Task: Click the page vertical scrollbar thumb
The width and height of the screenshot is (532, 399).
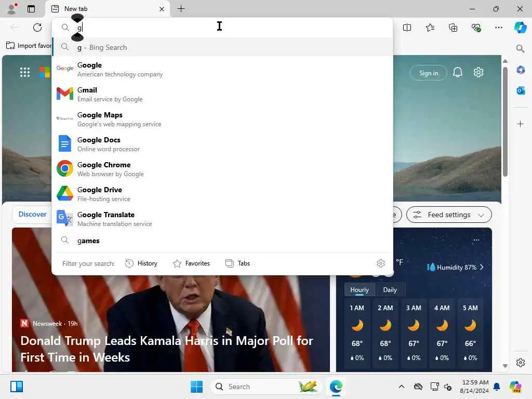Action: (x=505, y=122)
